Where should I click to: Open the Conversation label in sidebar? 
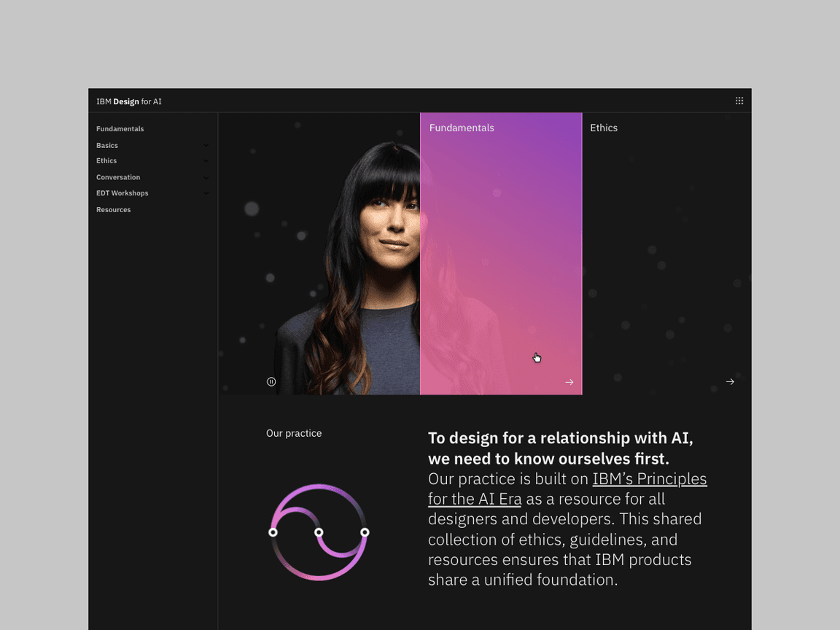click(x=118, y=177)
